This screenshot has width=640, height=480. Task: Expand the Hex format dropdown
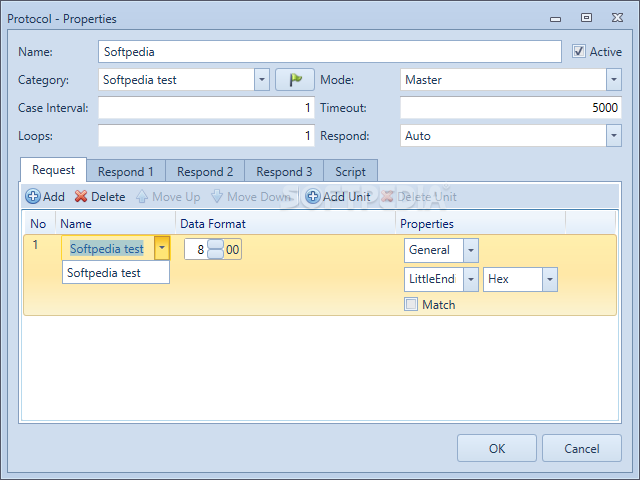coord(550,279)
